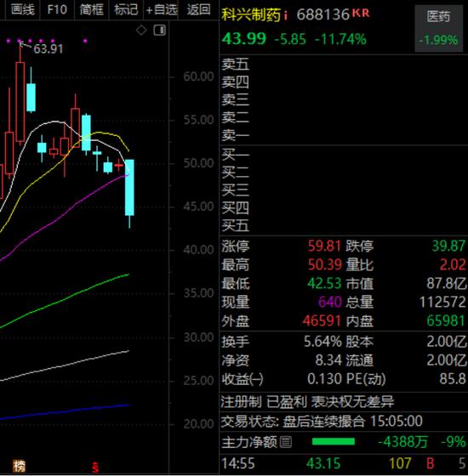Click the diamond icon above the chart
This screenshot has width=468, height=476.
141,30
